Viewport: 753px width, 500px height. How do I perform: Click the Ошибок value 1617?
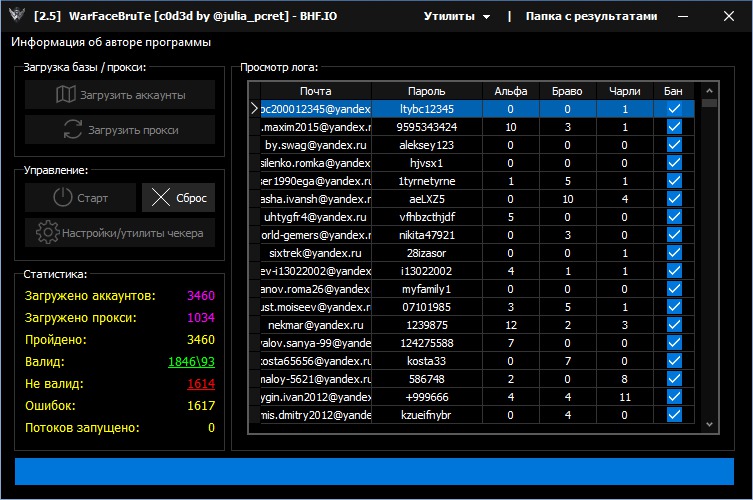201,406
